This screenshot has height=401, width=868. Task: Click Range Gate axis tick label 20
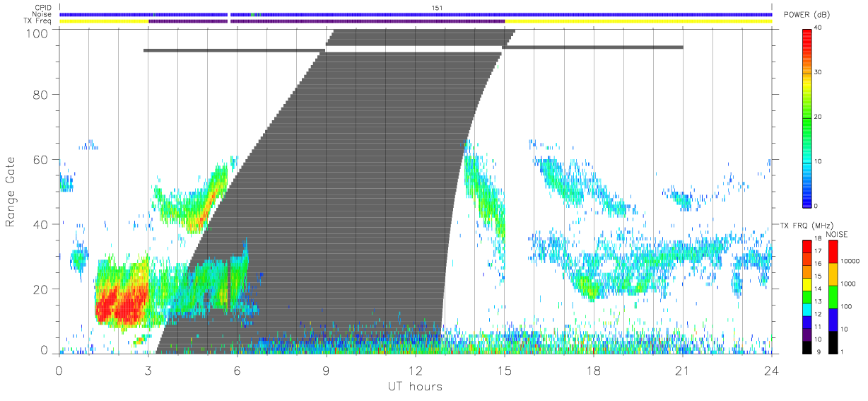point(39,289)
